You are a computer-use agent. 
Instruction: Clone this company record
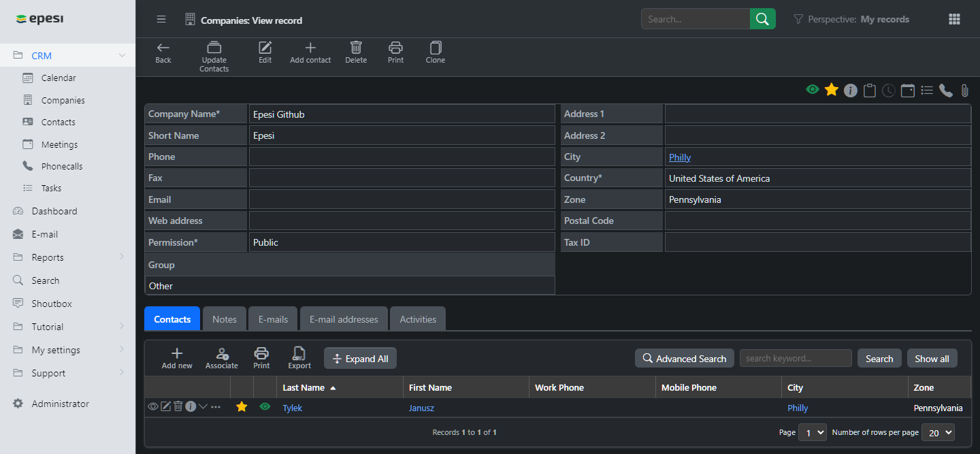[x=436, y=52]
